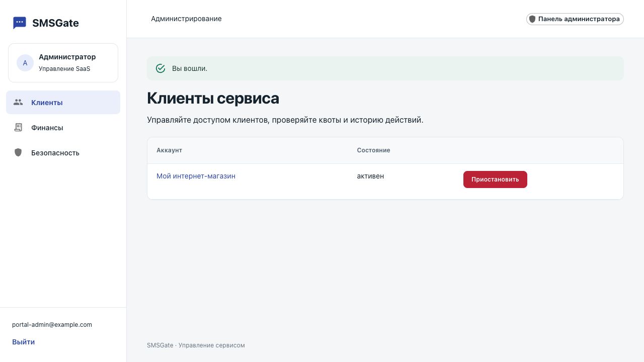Click the portal-admin@example.com email text
Viewport: 644px width, 362px height.
[x=52, y=325]
